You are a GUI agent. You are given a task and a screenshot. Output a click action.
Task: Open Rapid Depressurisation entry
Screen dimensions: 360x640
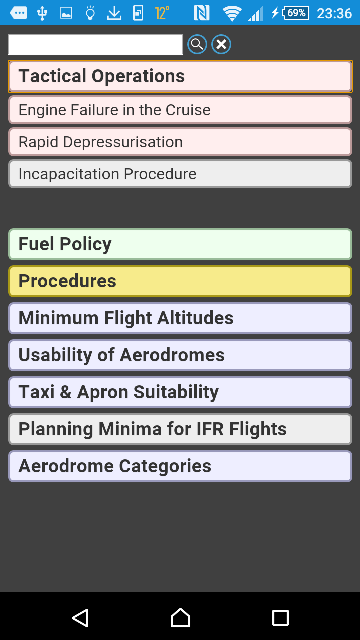(180, 142)
